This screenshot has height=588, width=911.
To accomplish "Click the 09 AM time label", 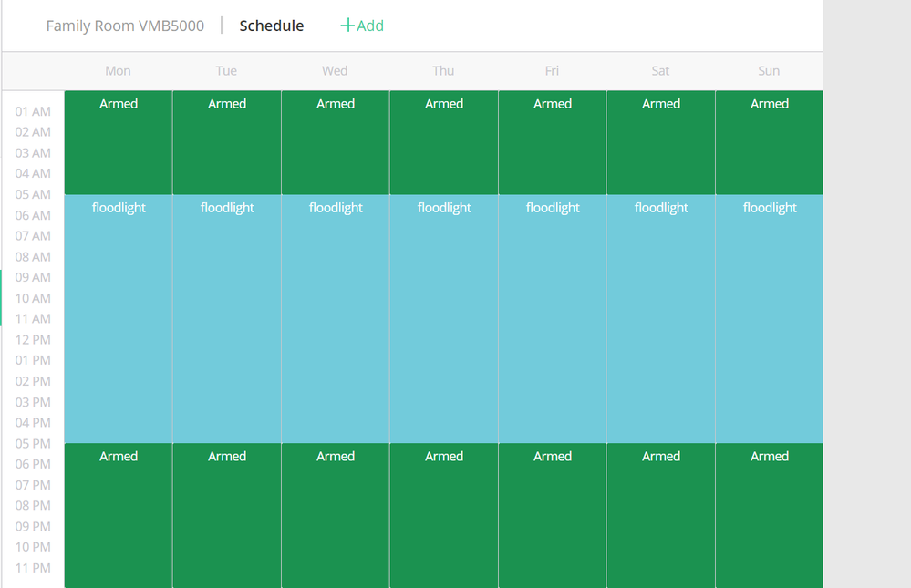I will [x=33, y=278].
